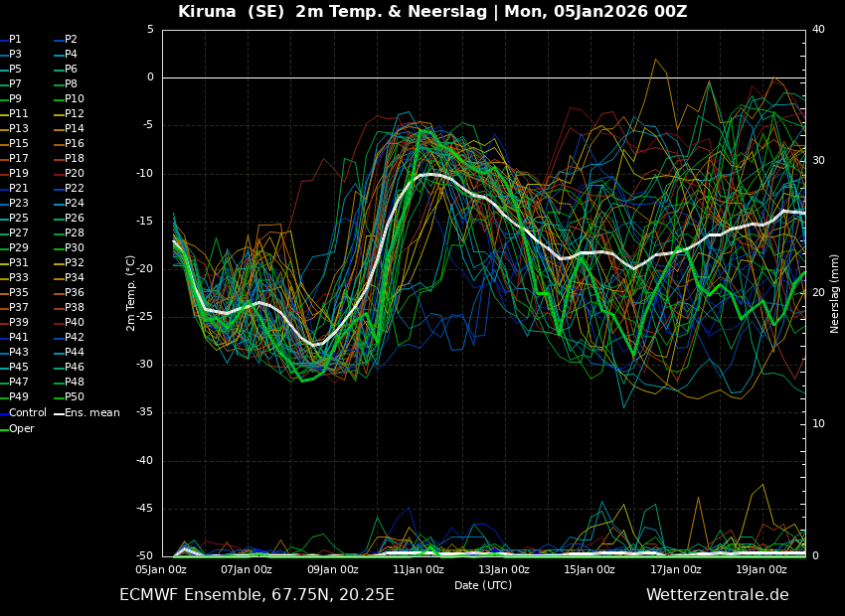Screen dimensions: 845x616
Task: Select the '15Jan 00z' date tick label
Action: pos(590,569)
